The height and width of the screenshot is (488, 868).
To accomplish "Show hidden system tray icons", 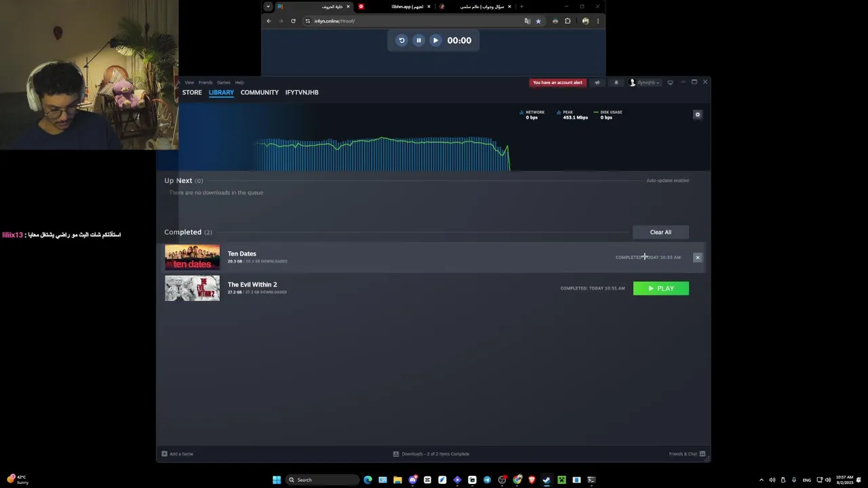I will click(761, 480).
